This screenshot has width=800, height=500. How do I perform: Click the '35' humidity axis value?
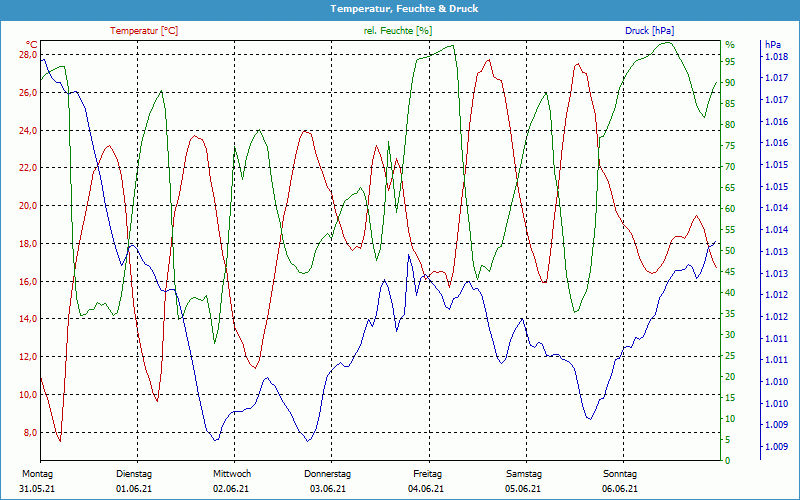click(730, 313)
